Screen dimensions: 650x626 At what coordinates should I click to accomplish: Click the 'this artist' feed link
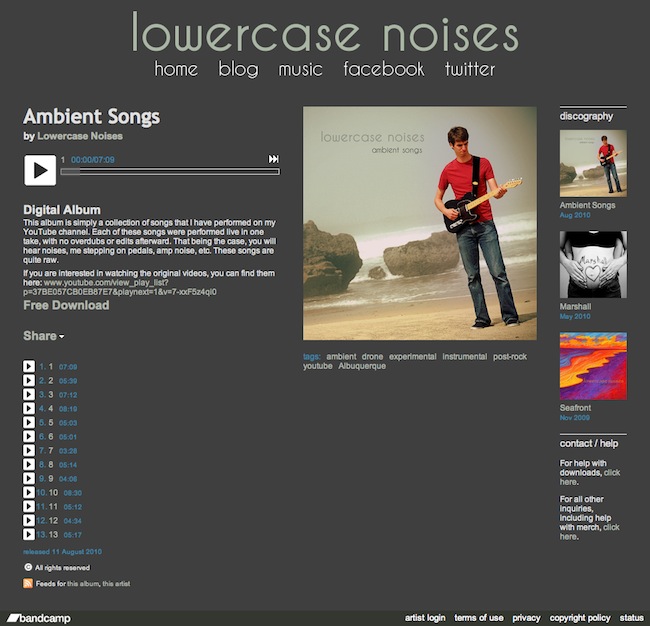pos(116,584)
